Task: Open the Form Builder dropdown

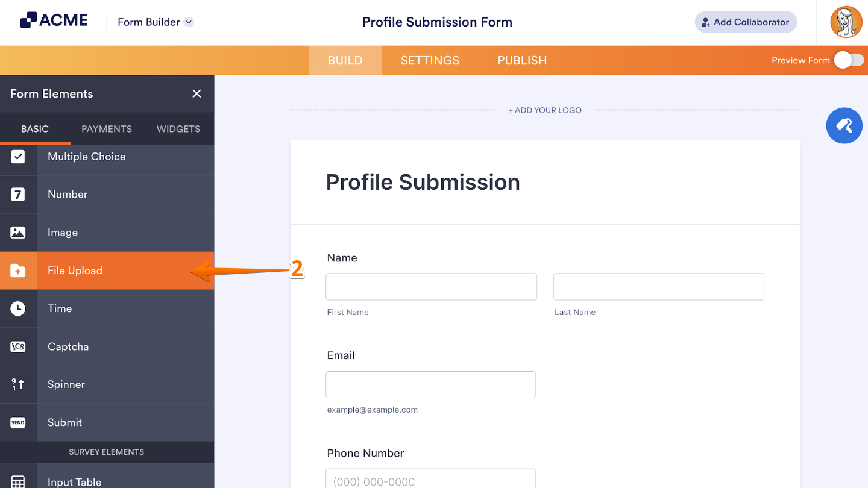Action: click(x=155, y=22)
